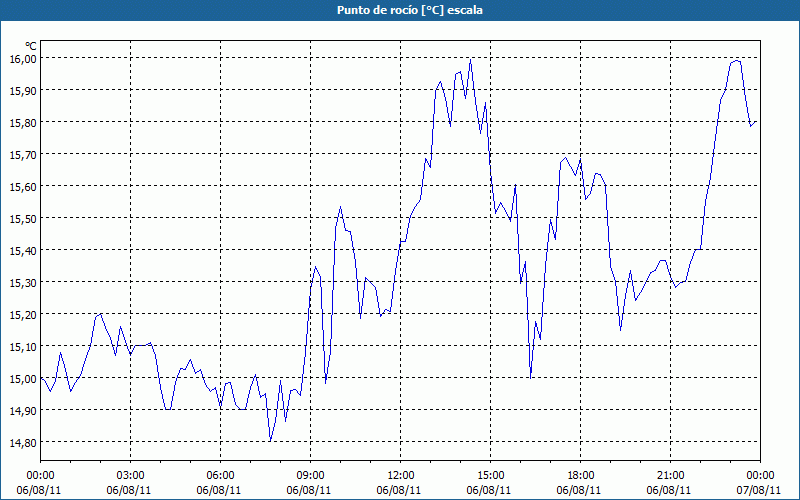Click the 15,90 y-axis value

coord(23,90)
